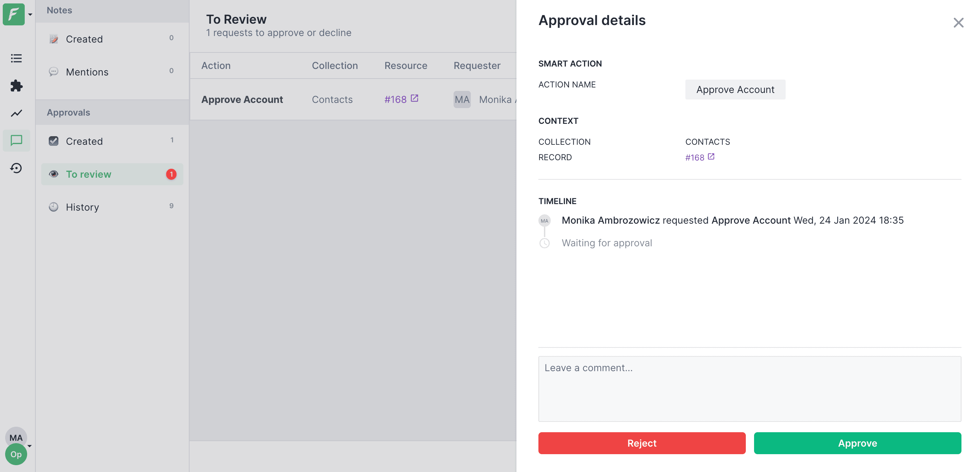Click the Approvals section header

pyautogui.click(x=112, y=112)
